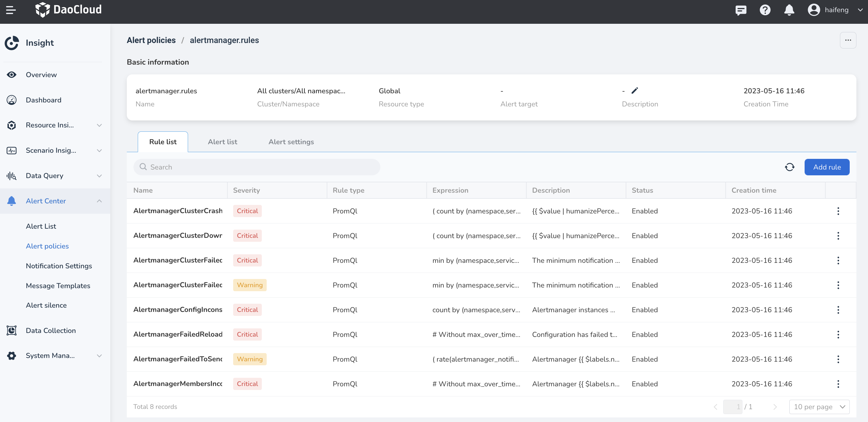Open the help question mark icon
The width and height of the screenshot is (868, 422).
[x=765, y=10]
